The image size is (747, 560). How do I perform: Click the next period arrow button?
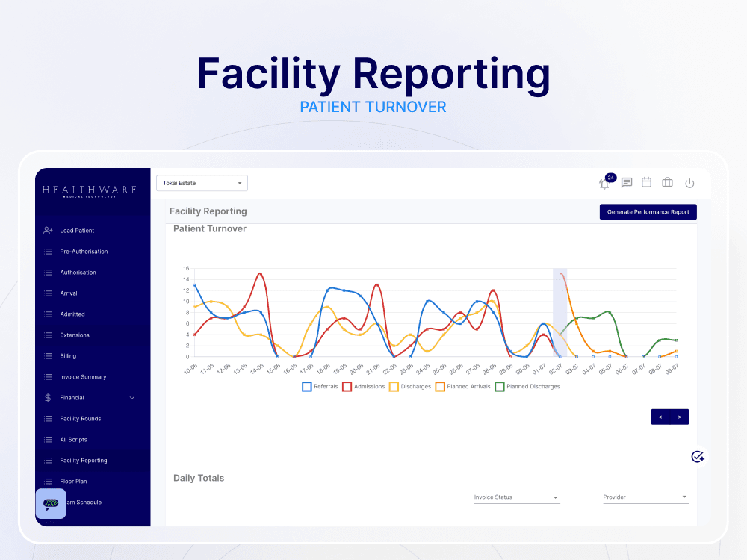pyautogui.click(x=680, y=417)
